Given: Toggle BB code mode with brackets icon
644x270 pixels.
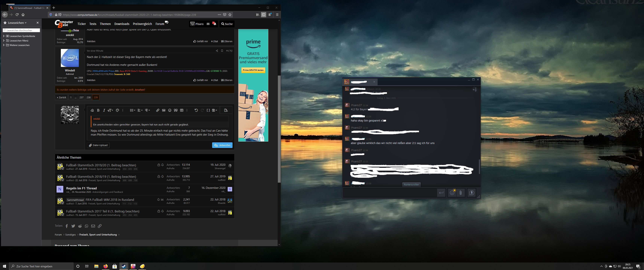Looking at the screenshot, I should (x=208, y=110).
